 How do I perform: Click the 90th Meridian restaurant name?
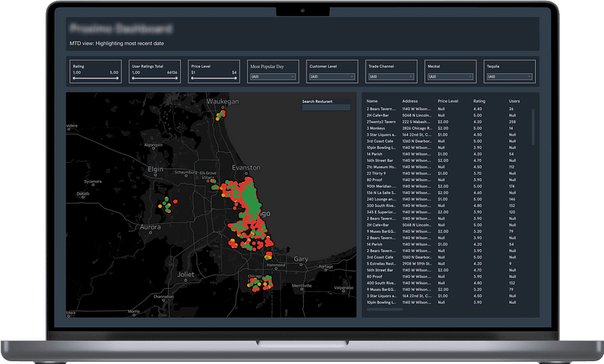[x=381, y=186]
